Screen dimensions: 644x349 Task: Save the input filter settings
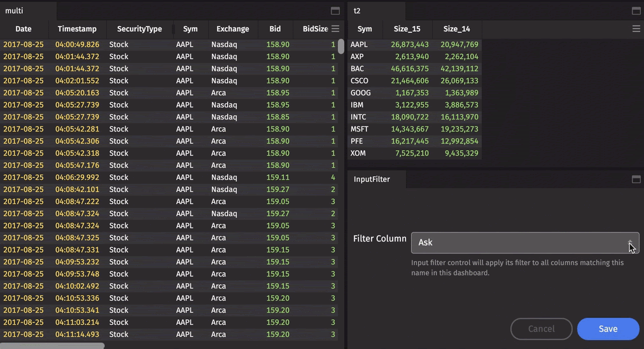click(x=608, y=329)
